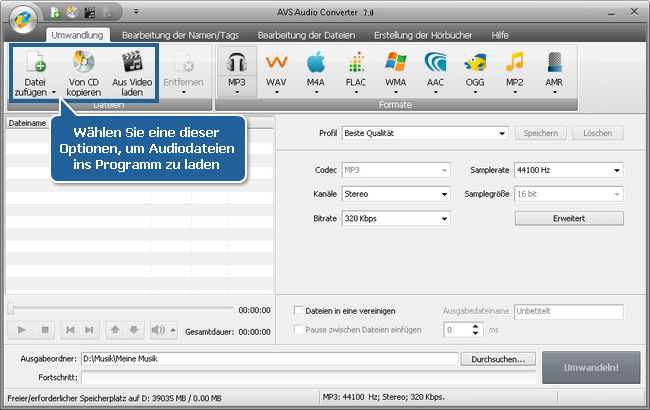This screenshot has height=410, width=650.
Task: Expand the Samplerate dropdown
Action: click(x=568, y=170)
